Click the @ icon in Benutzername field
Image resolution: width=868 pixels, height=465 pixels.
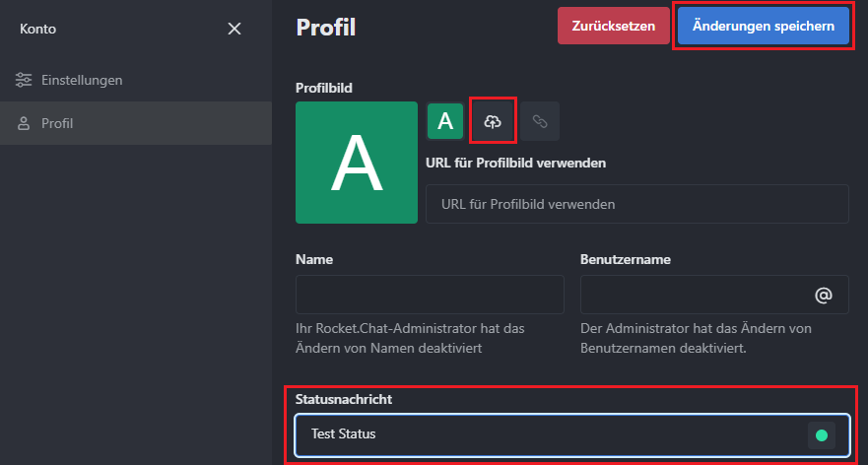tap(823, 295)
